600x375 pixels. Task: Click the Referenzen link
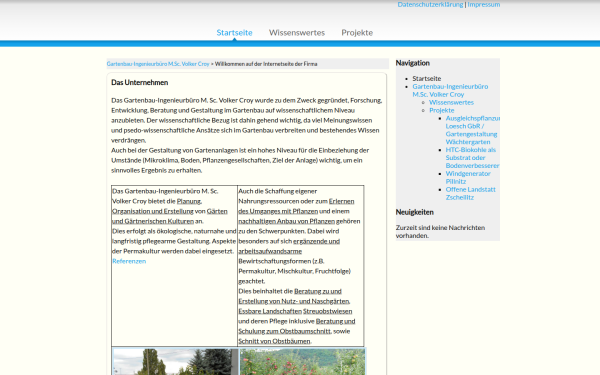coord(129,261)
